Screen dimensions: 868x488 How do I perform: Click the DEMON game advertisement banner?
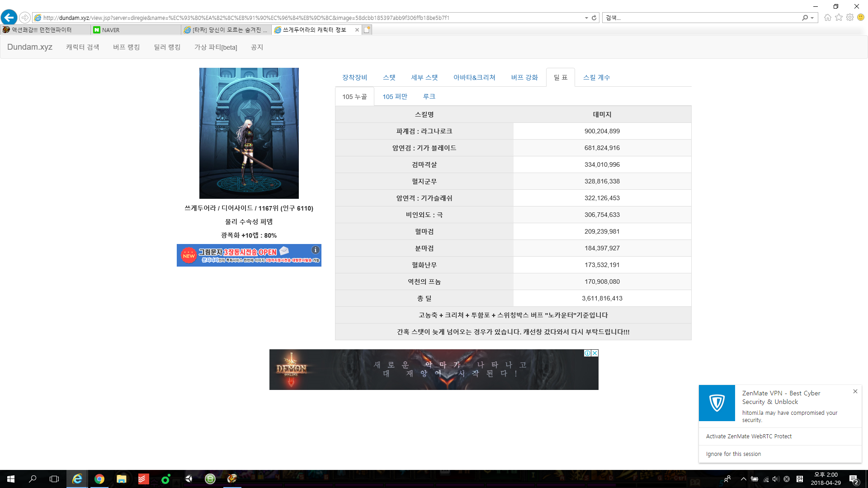[434, 370]
